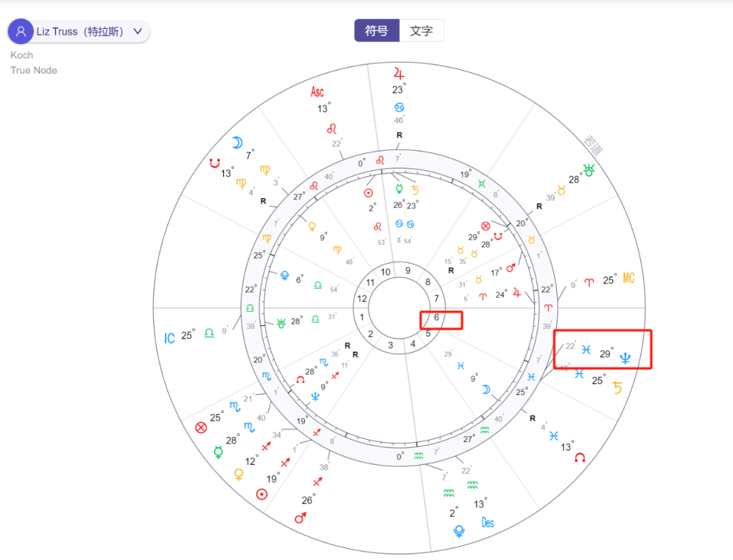The width and height of the screenshot is (733, 560).
Task: Click the True Node label
Action: (34, 71)
